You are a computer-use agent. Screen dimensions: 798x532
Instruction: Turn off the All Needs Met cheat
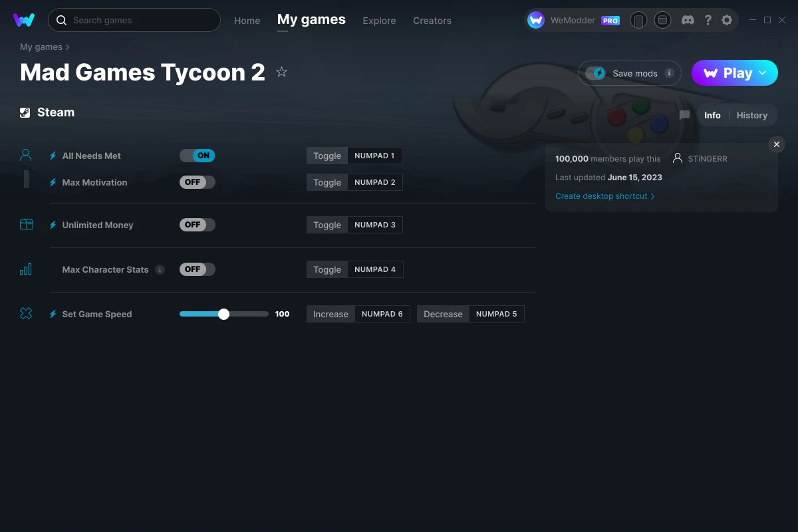[x=197, y=155]
